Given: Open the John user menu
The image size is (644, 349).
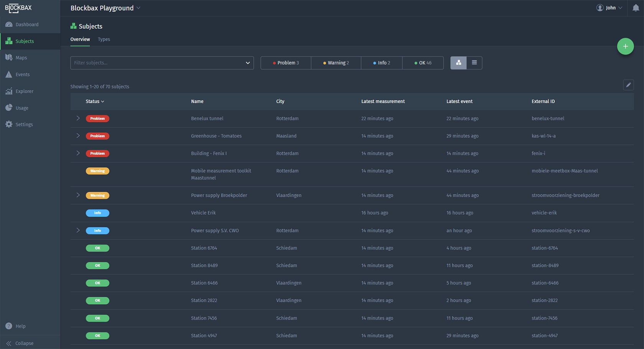Looking at the screenshot, I should (609, 8).
